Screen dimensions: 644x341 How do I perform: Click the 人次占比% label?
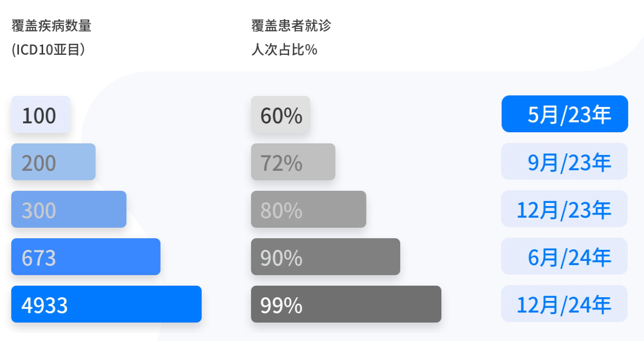[284, 50]
